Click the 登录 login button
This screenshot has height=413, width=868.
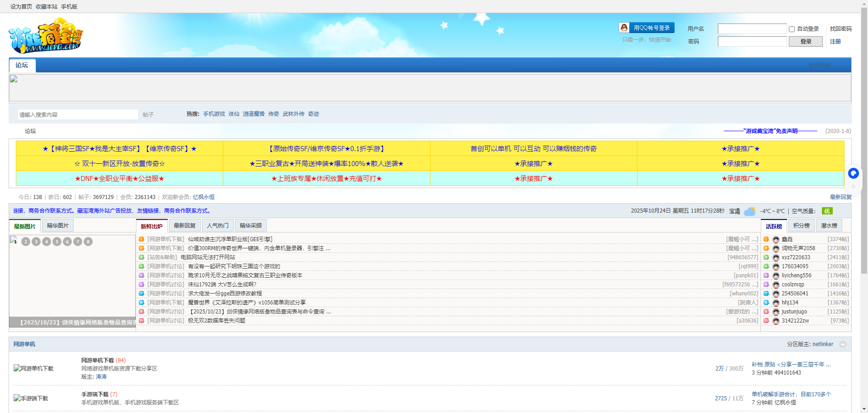[805, 42]
